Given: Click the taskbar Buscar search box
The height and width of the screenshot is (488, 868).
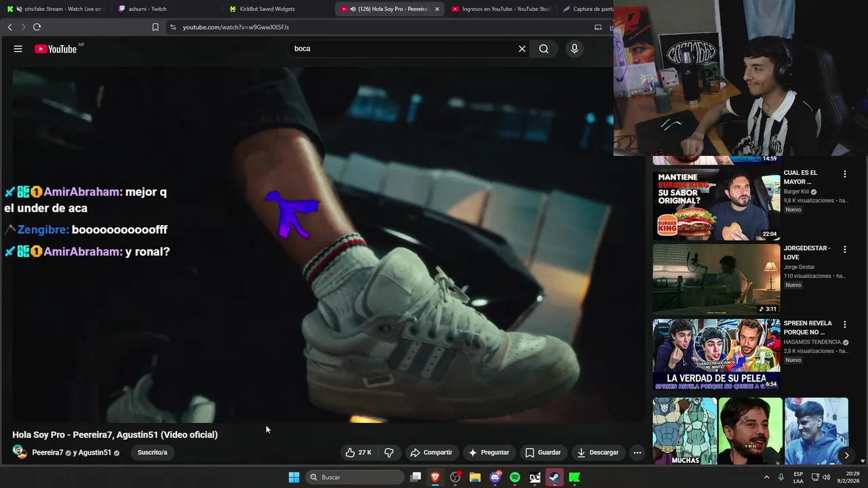Looking at the screenshot, I should (355, 477).
